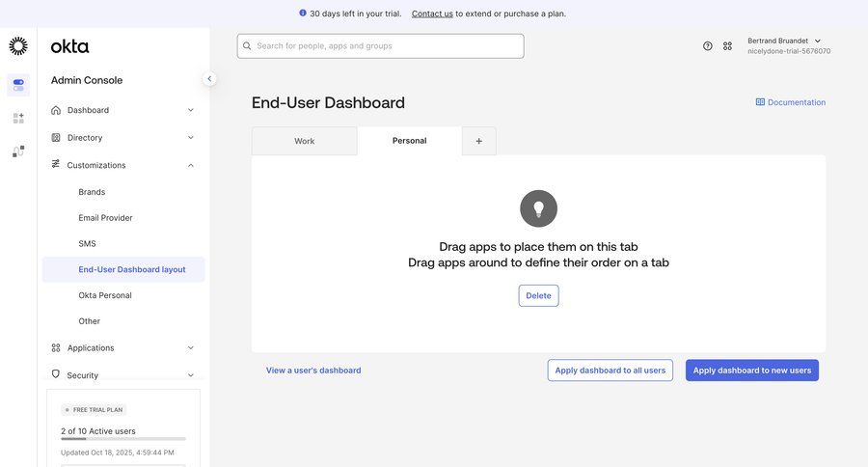Click the search magnifier icon

point(247,46)
